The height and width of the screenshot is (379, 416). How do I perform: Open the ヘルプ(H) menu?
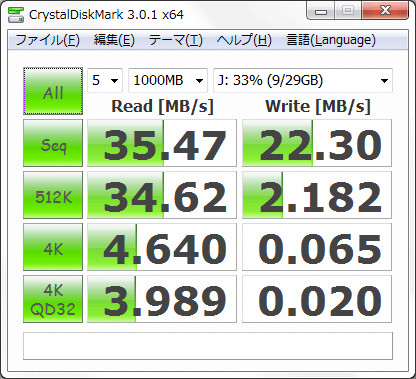pyautogui.click(x=244, y=40)
